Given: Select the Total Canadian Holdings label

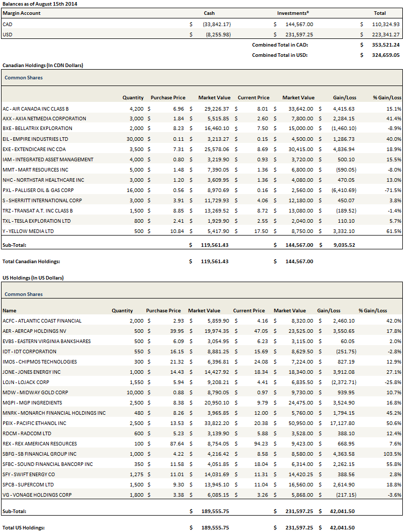Looking at the screenshot, I should pos(31,262).
